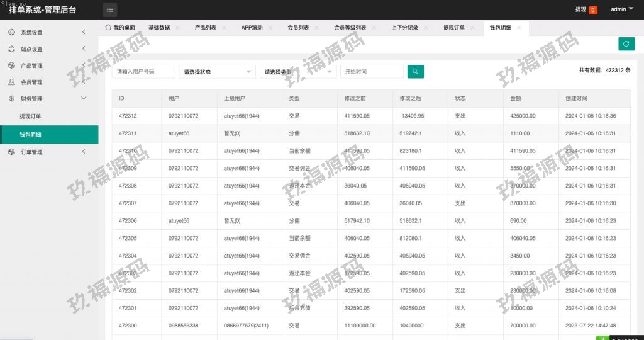644x340 pixels.
Task: Click the home icon on 我的桌面 tab
Action: point(108,28)
